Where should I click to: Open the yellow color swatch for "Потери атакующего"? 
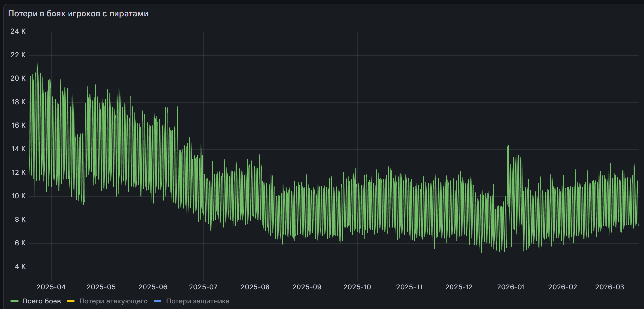(71, 301)
